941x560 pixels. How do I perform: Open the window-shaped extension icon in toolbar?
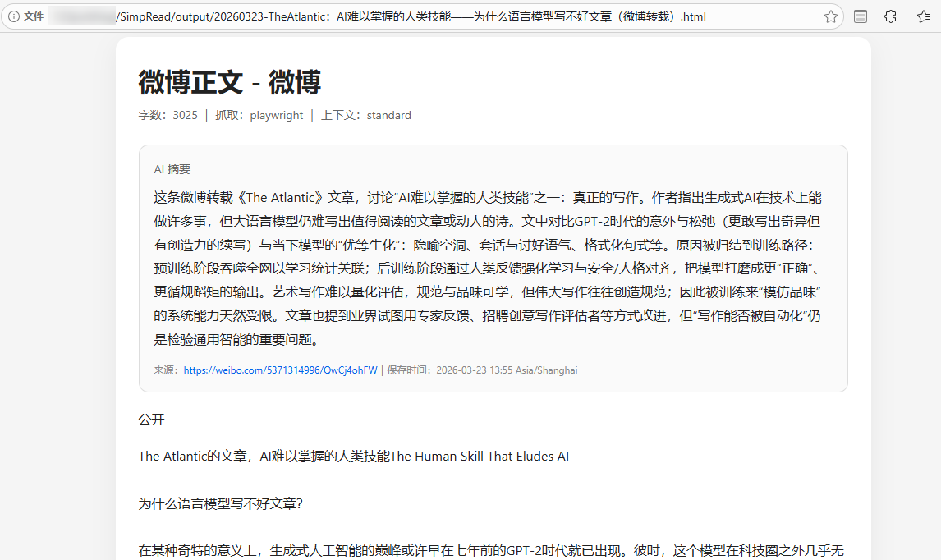[861, 16]
